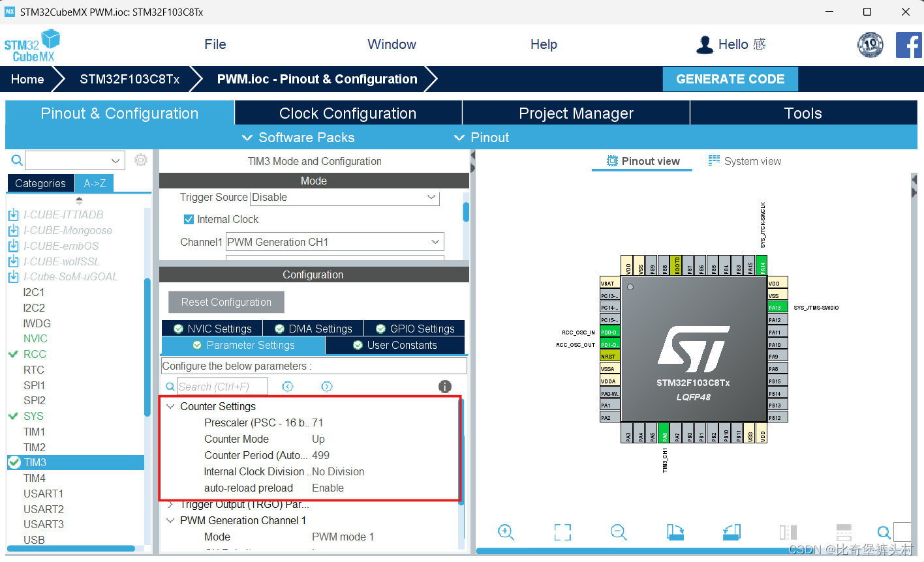
Task: Select the green PA14 pin on chip
Action: pos(762,265)
